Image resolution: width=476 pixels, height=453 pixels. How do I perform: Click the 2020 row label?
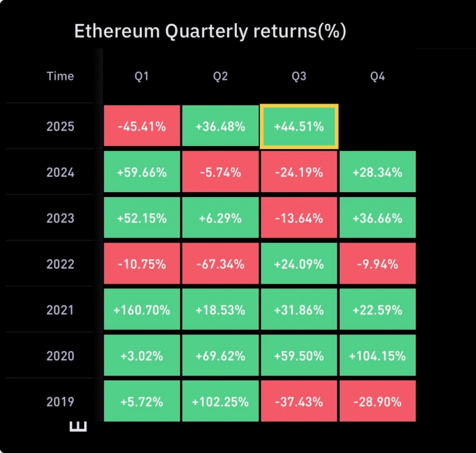pos(60,356)
